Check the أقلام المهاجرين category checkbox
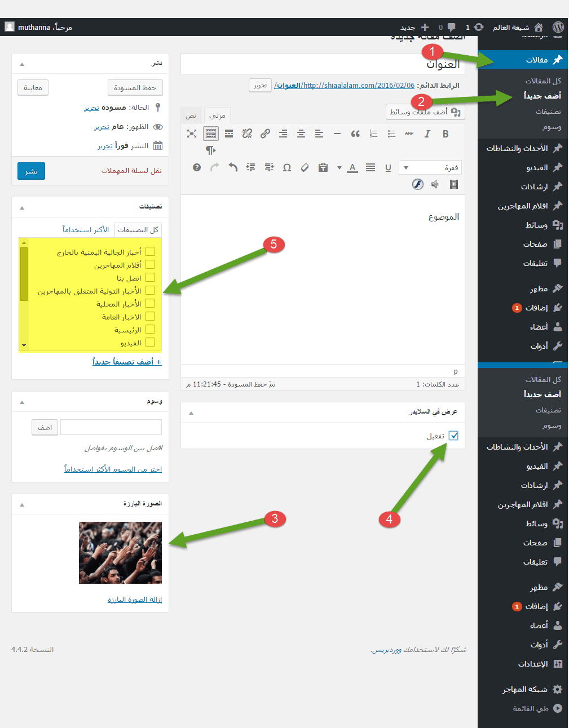Image resolution: width=569 pixels, height=728 pixels. (x=150, y=264)
